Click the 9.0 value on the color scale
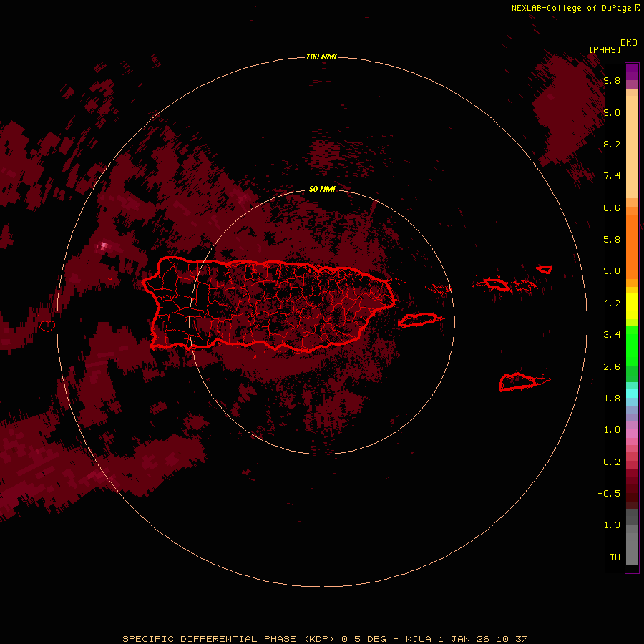This screenshot has width=644, height=644. tap(612, 112)
